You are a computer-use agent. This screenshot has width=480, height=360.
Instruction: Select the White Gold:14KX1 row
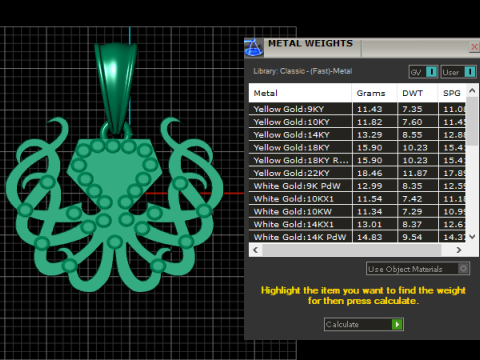pos(357,224)
